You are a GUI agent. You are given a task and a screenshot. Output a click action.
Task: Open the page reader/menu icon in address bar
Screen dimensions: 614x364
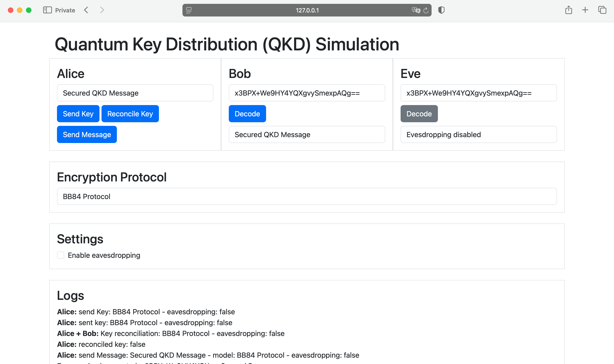(x=189, y=10)
